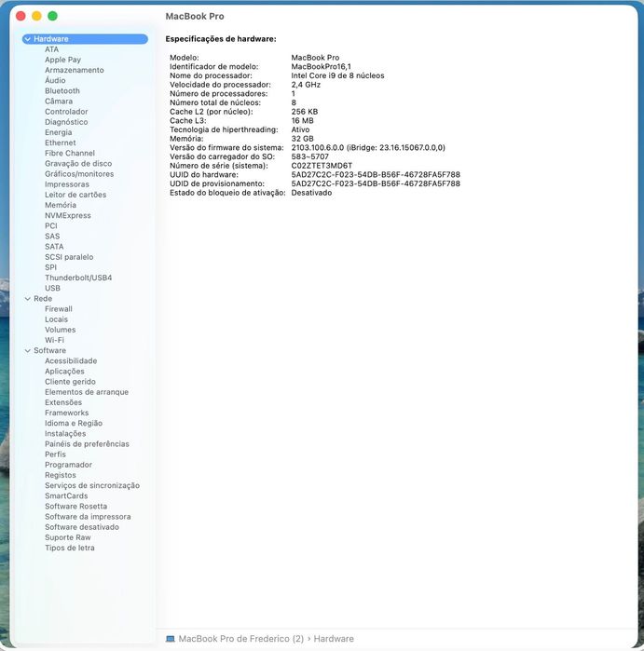644x651 pixels.
Task: Open Wi-Fi under Rede
Action: tap(54, 340)
